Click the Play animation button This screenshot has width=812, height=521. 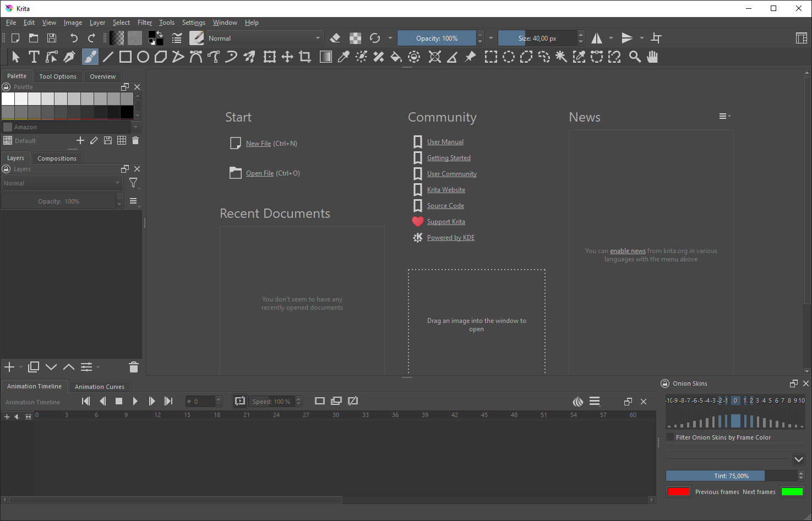(135, 401)
